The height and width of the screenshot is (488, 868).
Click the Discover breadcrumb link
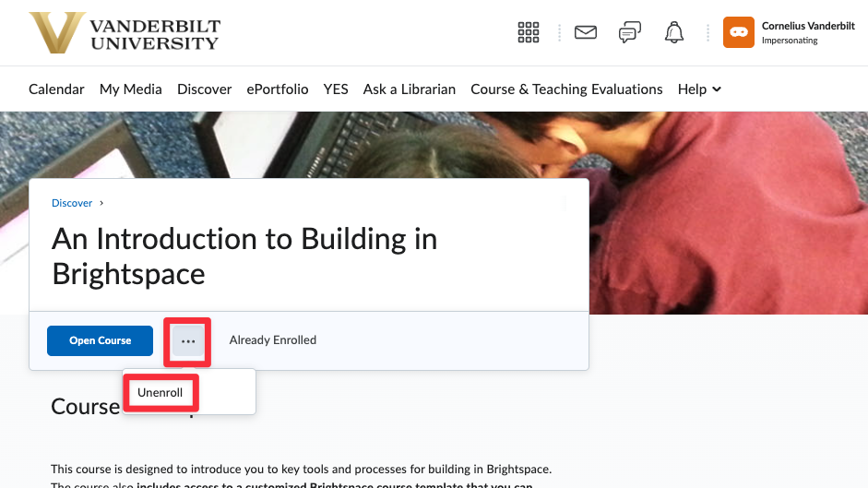[72, 203]
